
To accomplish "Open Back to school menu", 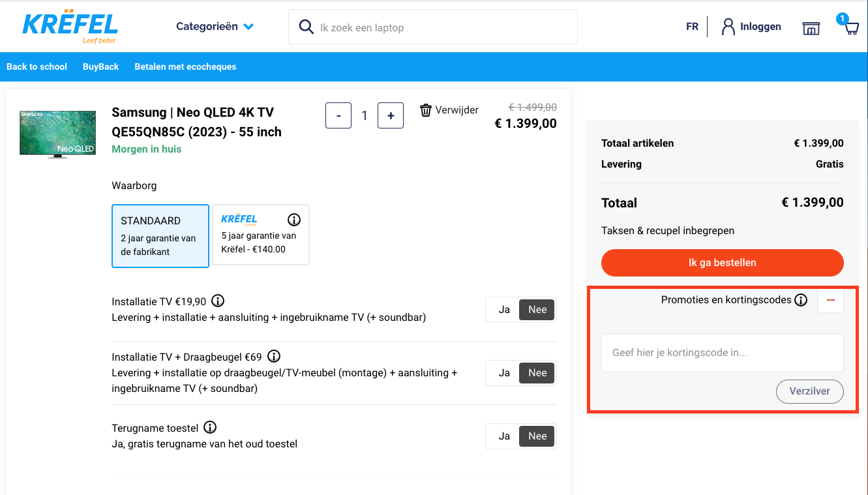I will (x=37, y=67).
